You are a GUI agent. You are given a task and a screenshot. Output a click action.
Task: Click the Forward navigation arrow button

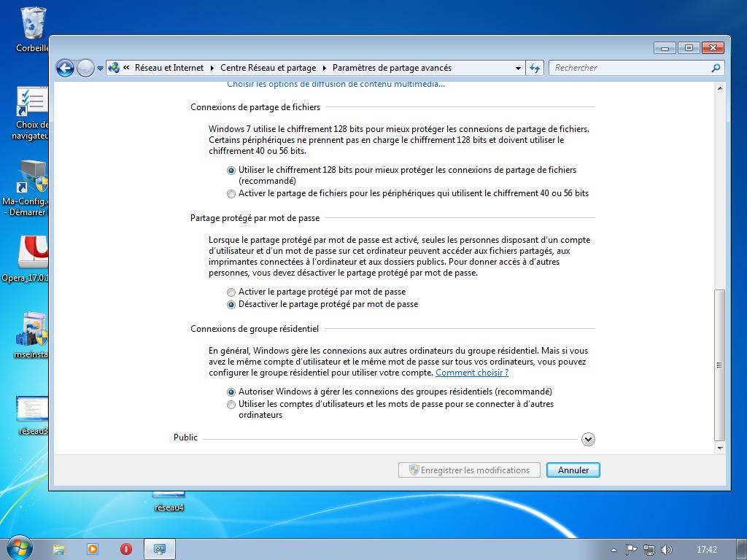[x=85, y=68]
